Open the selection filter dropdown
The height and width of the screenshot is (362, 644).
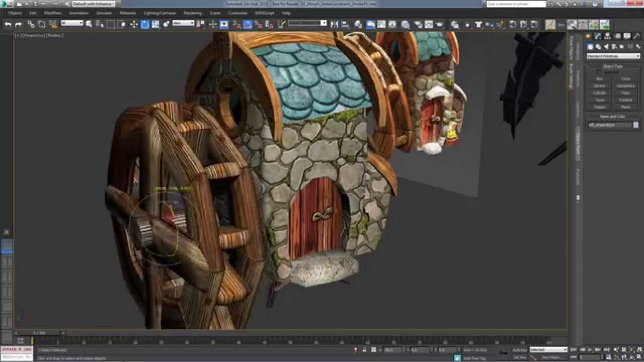(x=72, y=23)
